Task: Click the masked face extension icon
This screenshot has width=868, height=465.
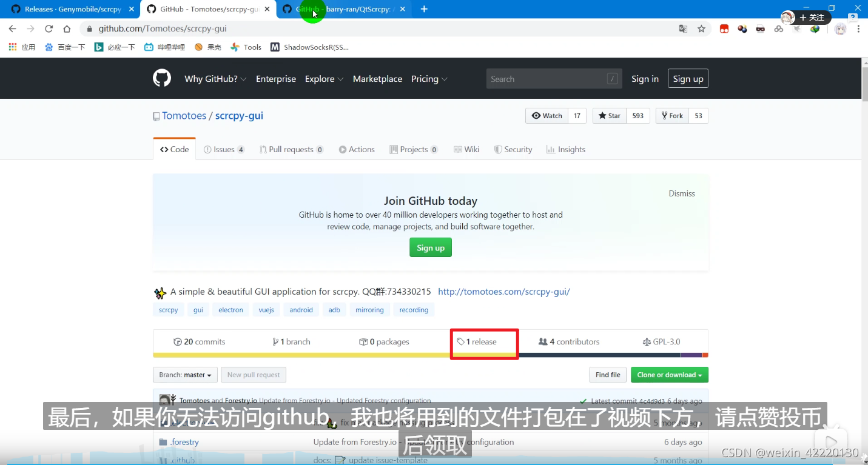Action: 761,28
